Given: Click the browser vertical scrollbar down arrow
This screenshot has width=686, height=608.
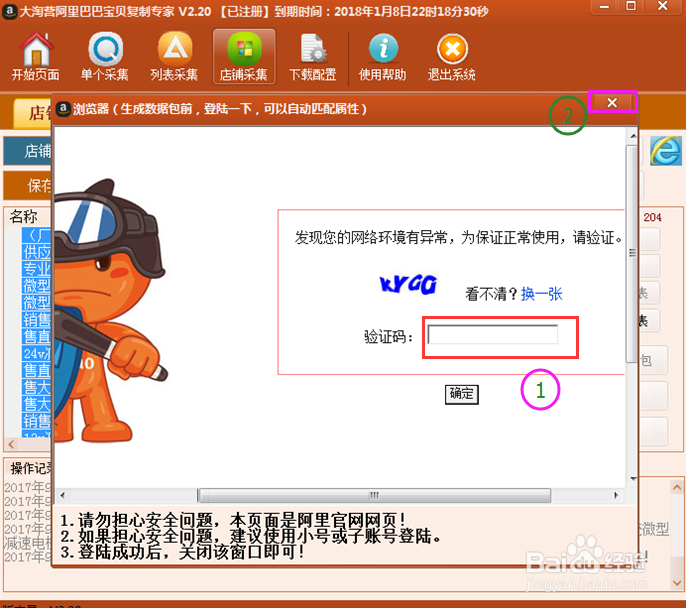Looking at the screenshot, I should click(x=633, y=479).
